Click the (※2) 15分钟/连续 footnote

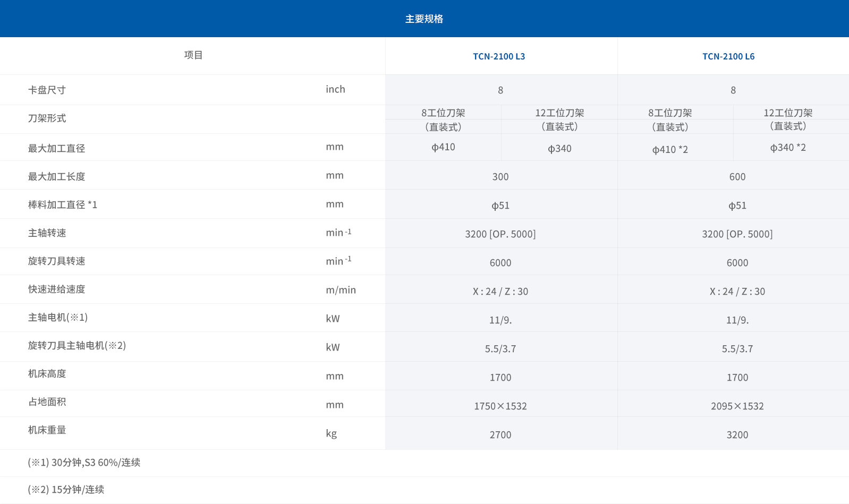click(66, 490)
